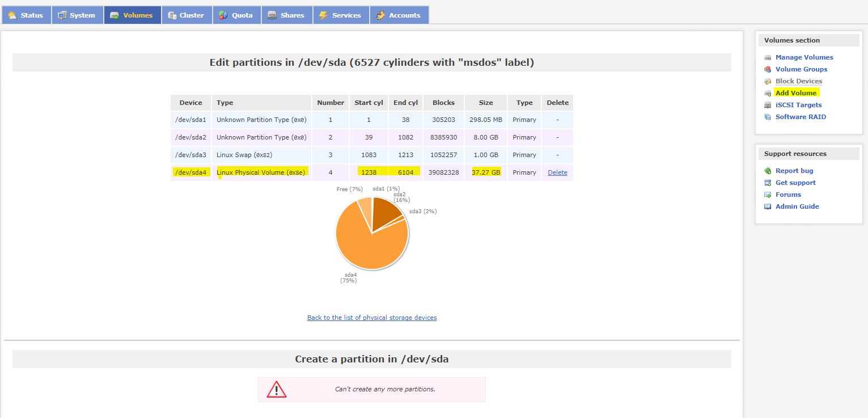Click the Admin Guide book icon
The image size is (868, 418).
click(768, 206)
